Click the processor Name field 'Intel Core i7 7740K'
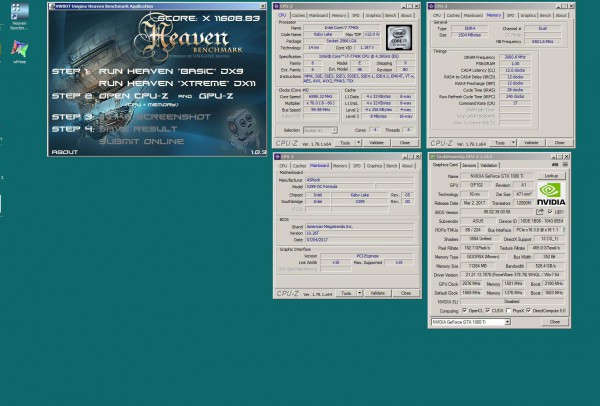 click(341, 28)
